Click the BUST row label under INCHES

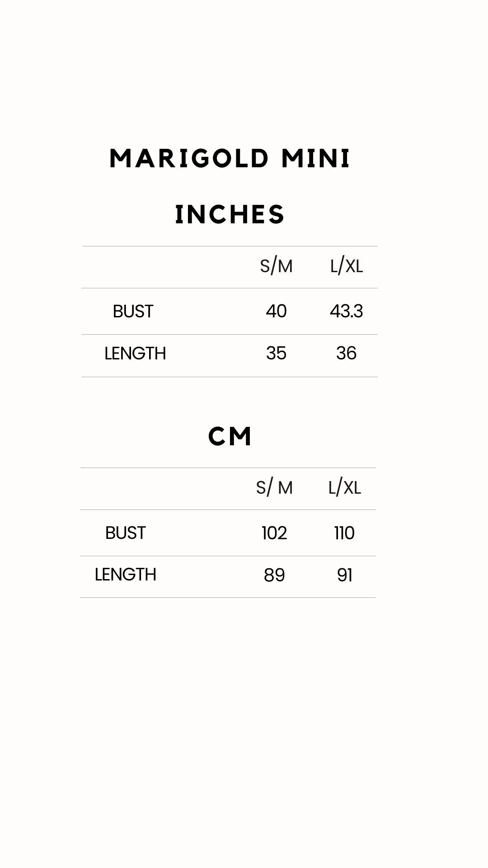133,311
